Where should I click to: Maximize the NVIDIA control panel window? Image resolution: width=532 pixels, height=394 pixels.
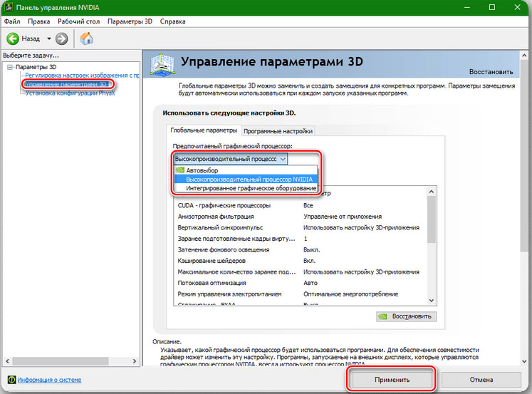pos(492,7)
